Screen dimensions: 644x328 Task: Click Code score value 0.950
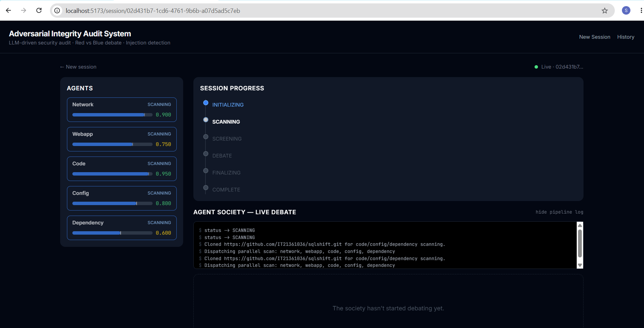(163, 174)
